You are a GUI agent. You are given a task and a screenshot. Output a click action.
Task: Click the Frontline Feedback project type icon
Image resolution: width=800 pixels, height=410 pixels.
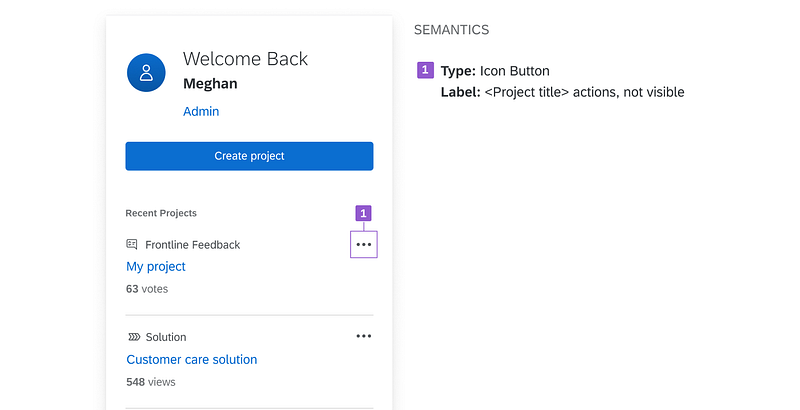click(132, 244)
